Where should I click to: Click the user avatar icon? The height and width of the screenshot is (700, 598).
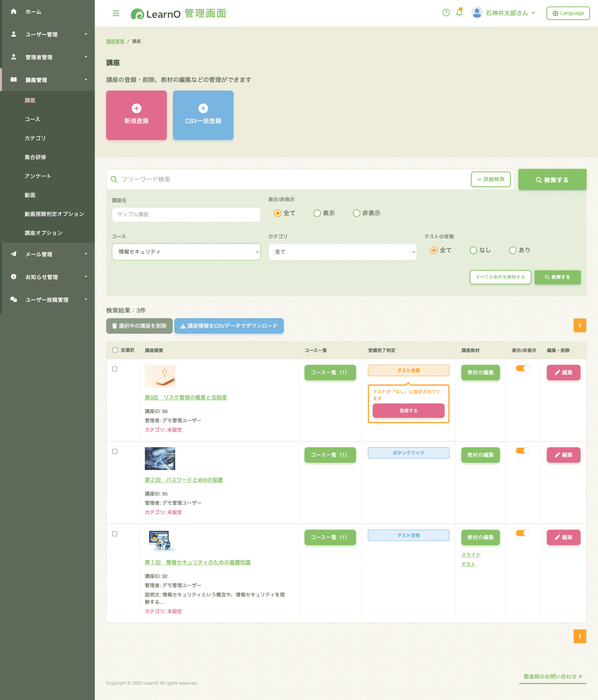pos(477,13)
